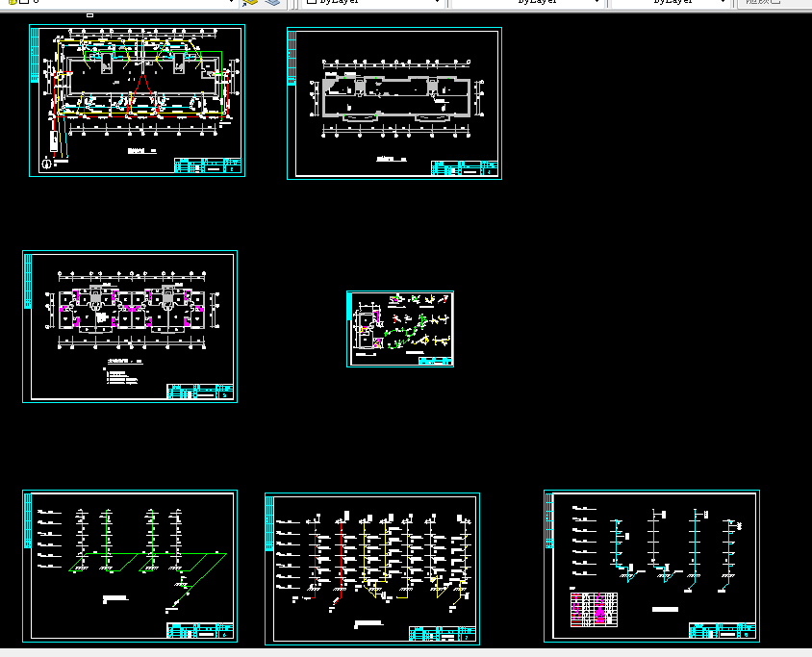Select the gray-walled building outline plan sheet

[x=394, y=104]
